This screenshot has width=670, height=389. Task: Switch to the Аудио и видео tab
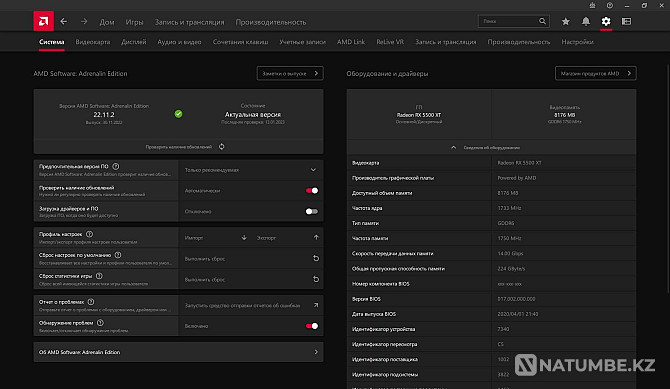click(x=179, y=42)
